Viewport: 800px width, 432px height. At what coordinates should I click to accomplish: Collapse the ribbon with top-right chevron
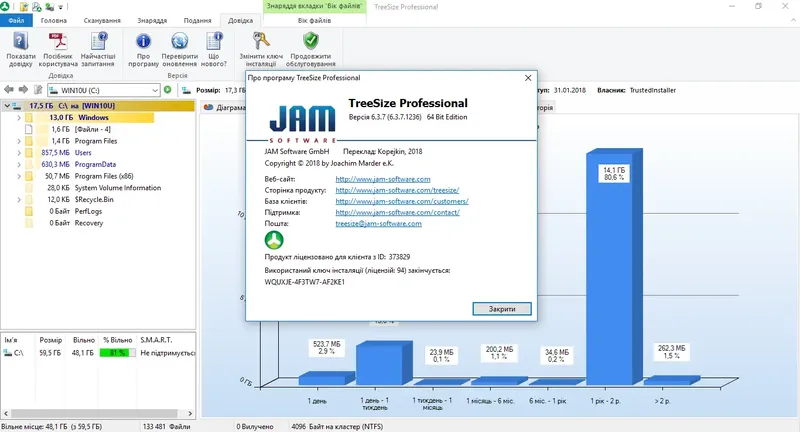click(793, 20)
